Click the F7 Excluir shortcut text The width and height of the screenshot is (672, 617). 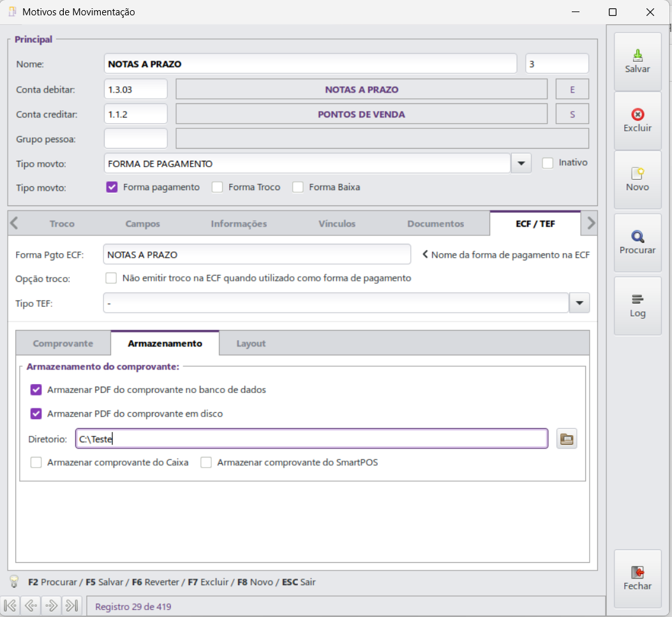208,582
